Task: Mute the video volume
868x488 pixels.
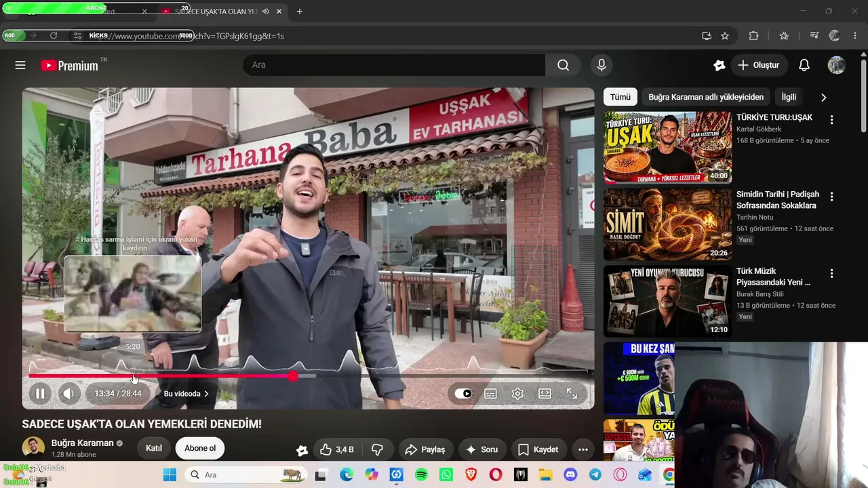Action: tap(68, 393)
